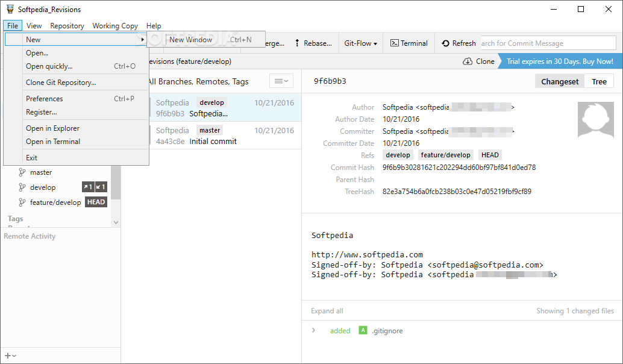This screenshot has width=623, height=364.
Task: Click the Refresh toolbar button
Action: click(459, 43)
